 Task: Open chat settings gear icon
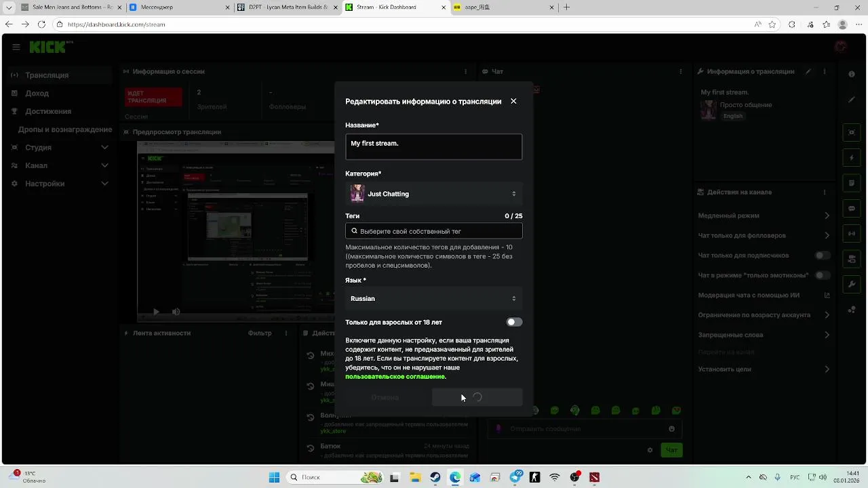(650, 450)
